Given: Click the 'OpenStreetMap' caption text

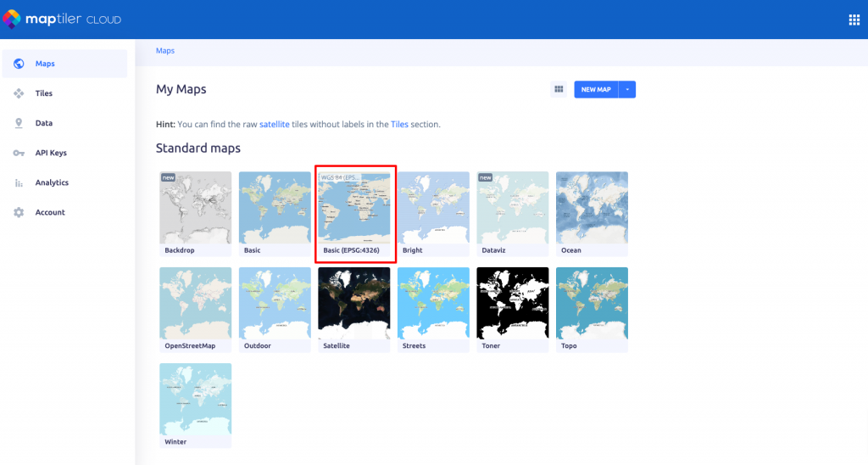Looking at the screenshot, I should click(x=190, y=346).
